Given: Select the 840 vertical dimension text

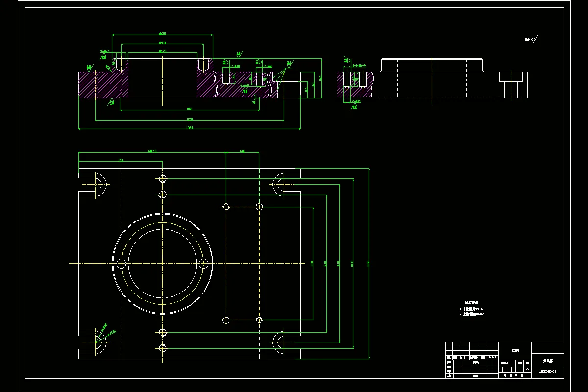Looking at the screenshot, I should (x=325, y=264).
